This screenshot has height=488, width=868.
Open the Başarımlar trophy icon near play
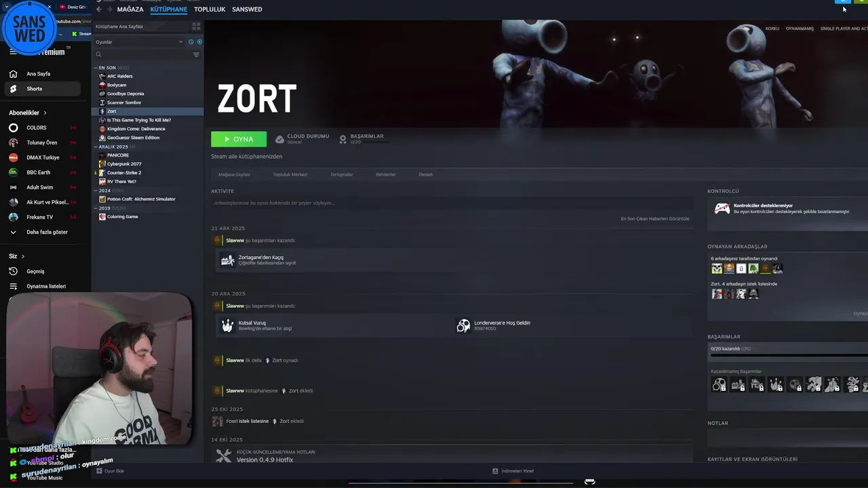tap(343, 139)
